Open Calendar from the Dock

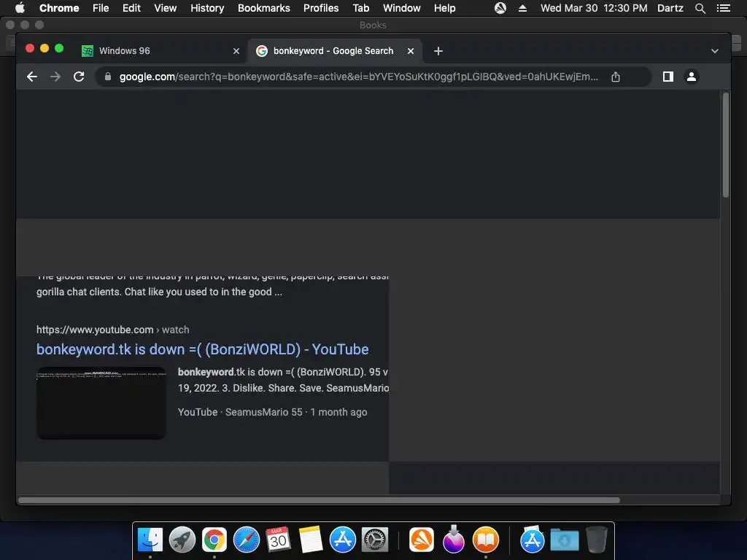278,540
